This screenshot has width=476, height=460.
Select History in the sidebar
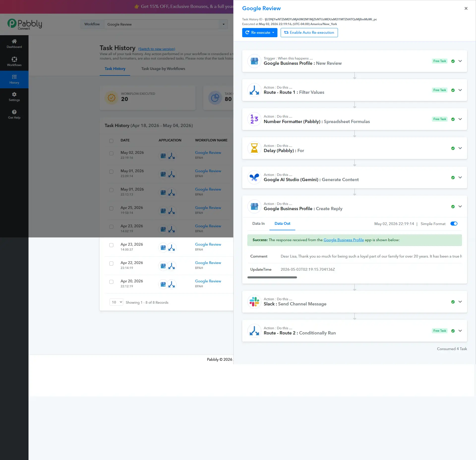pyautogui.click(x=14, y=79)
